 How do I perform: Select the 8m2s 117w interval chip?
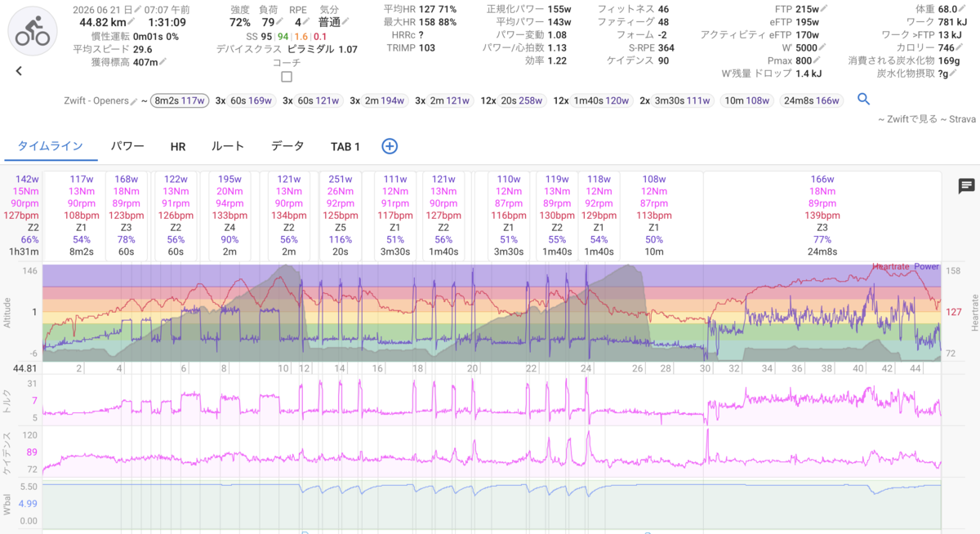coord(180,100)
